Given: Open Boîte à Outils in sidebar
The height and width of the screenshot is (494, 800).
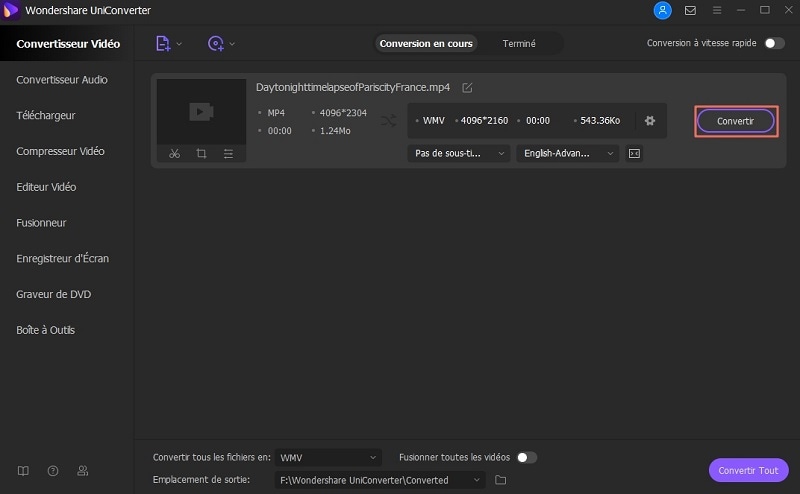Looking at the screenshot, I should 45,330.
